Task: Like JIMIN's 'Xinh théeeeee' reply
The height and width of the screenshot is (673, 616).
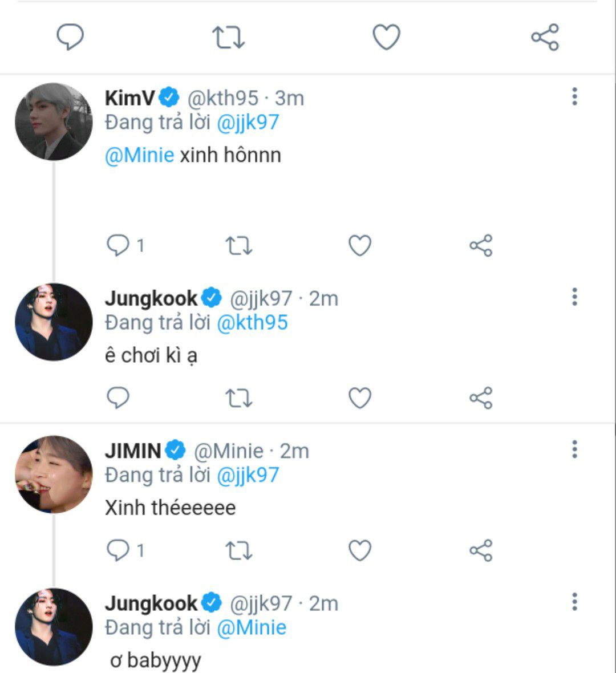Action: coord(360,550)
